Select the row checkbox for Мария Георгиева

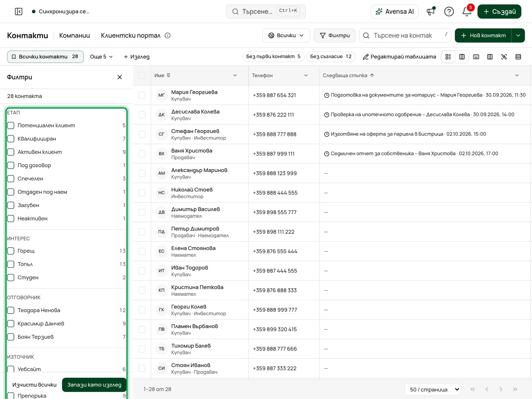tap(142, 95)
